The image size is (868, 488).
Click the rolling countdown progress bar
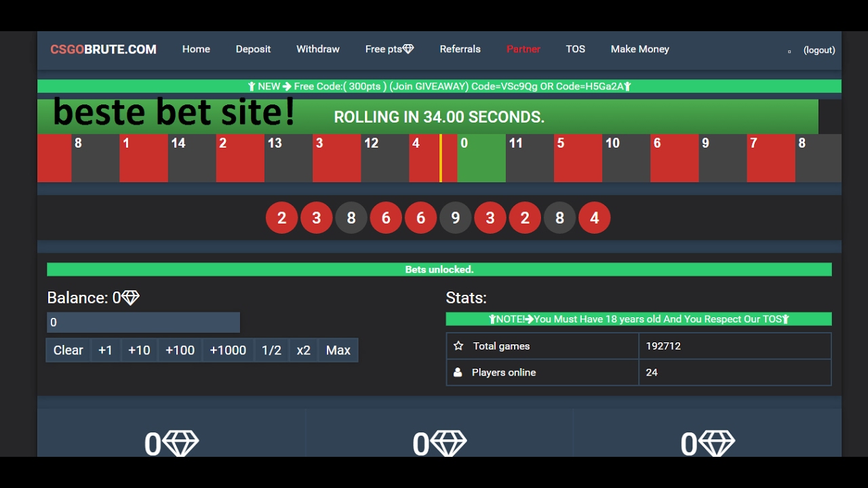tap(428, 117)
